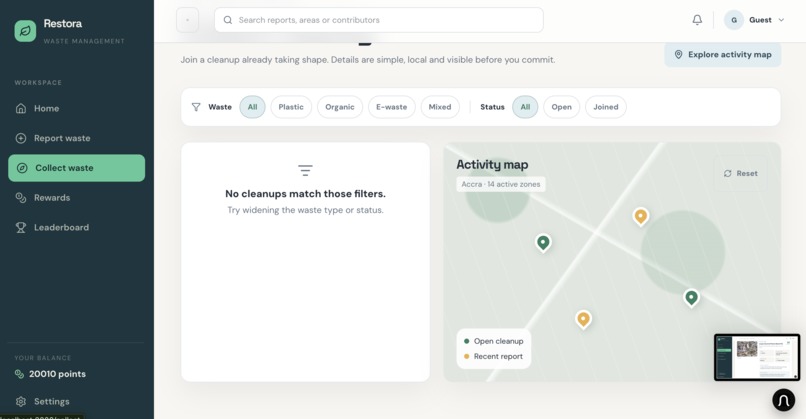
Task: Filter status by Joined
Action: coord(606,107)
